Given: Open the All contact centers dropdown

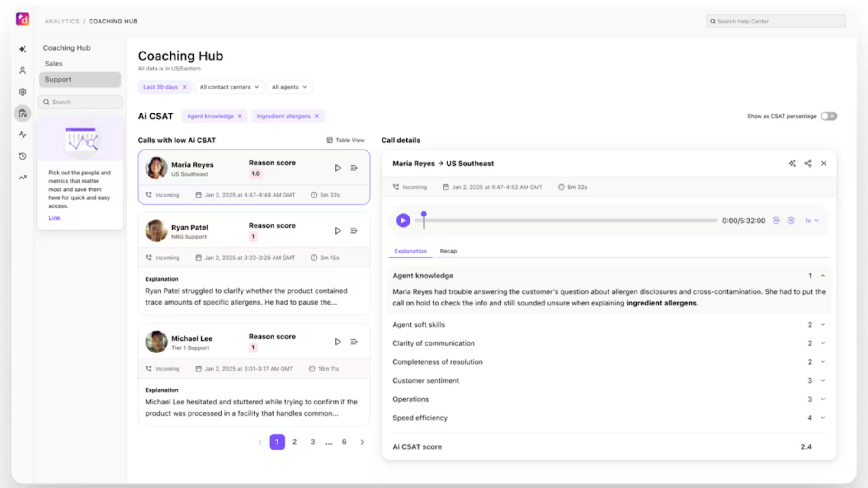Looking at the screenshot, I should coord(229,87).
